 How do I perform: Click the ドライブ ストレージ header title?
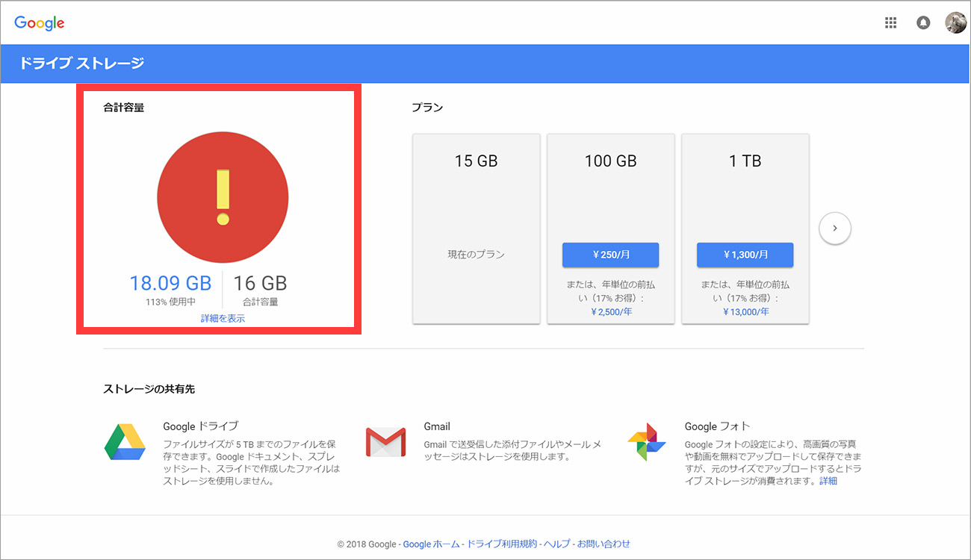coord(81,63)
